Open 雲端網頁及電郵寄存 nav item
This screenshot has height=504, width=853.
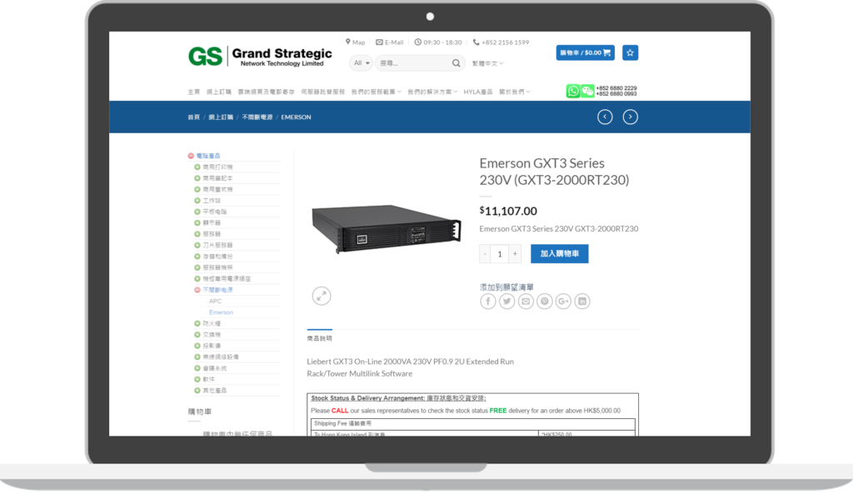266,92
